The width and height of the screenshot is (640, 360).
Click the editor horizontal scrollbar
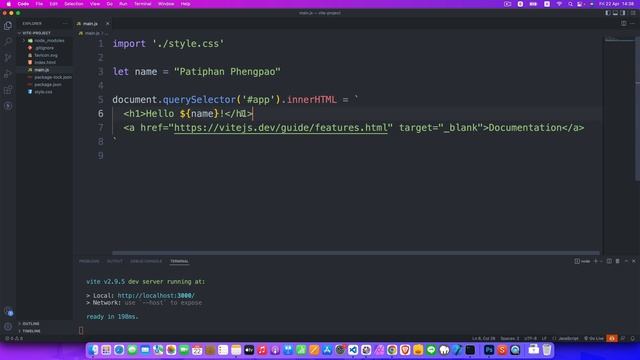[356, 253]
